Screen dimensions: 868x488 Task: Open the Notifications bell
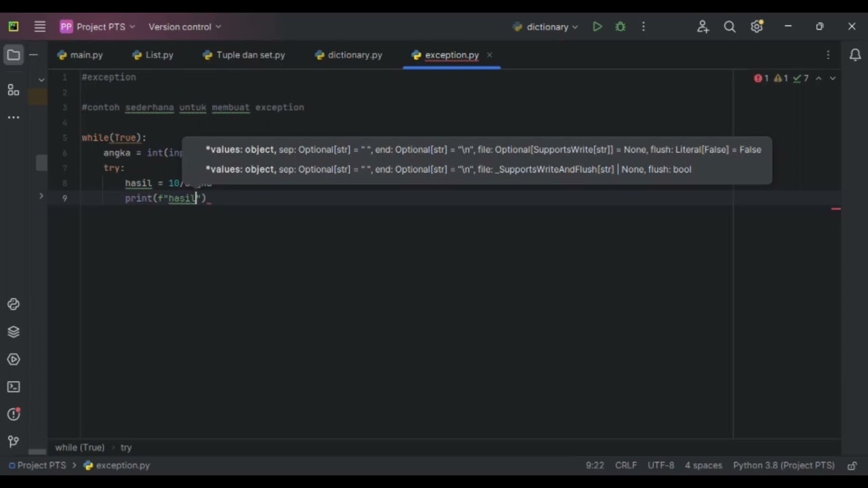coord(855,55)
